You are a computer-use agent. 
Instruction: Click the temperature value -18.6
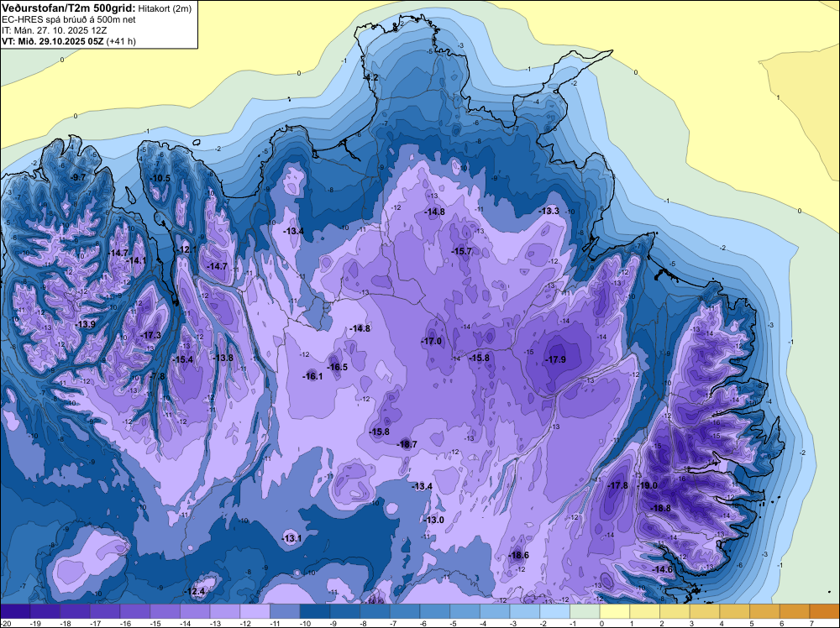(x=518, y=555)
